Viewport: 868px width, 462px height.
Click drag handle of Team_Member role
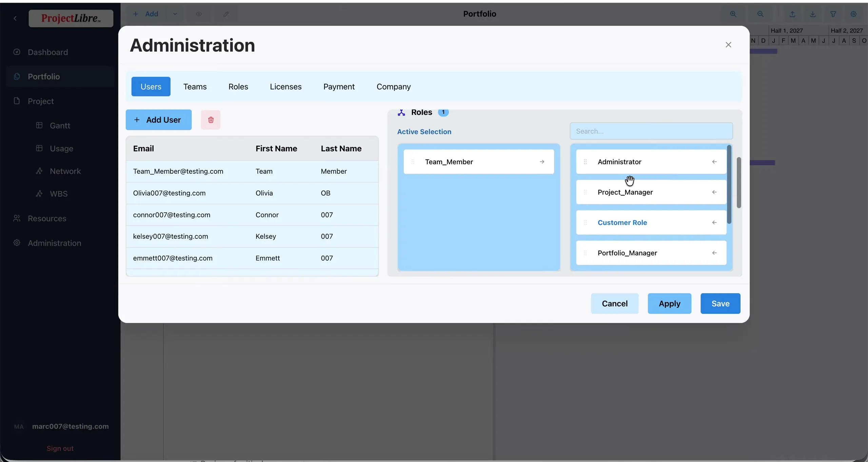[413, 162]
